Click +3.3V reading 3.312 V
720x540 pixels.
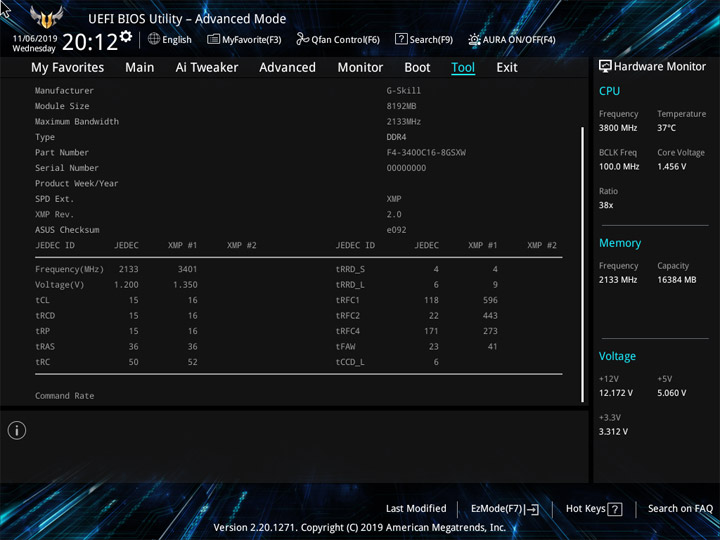click(x=613, y=432)
